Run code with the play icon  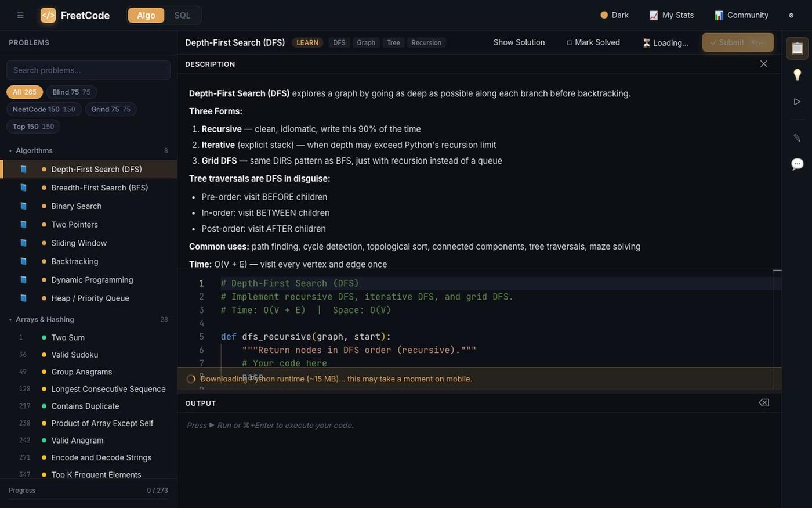(797, 102)
